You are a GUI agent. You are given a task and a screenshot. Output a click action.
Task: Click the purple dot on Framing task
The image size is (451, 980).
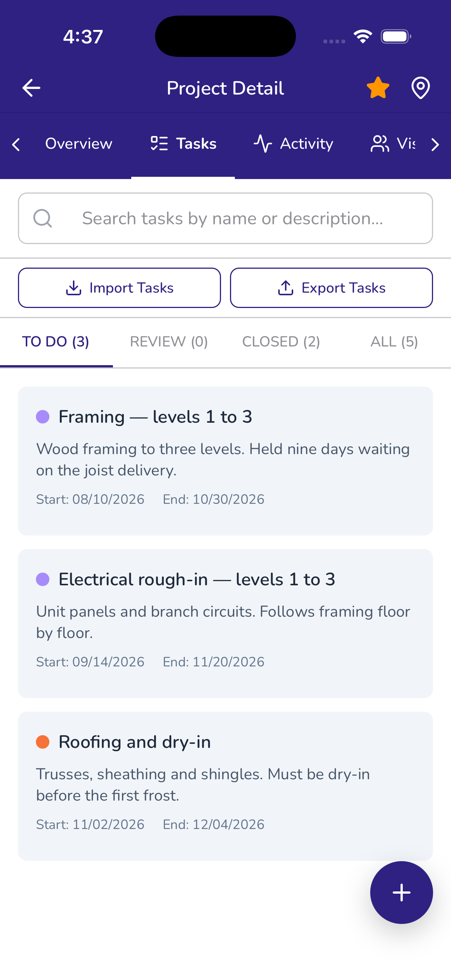point(43,417)
